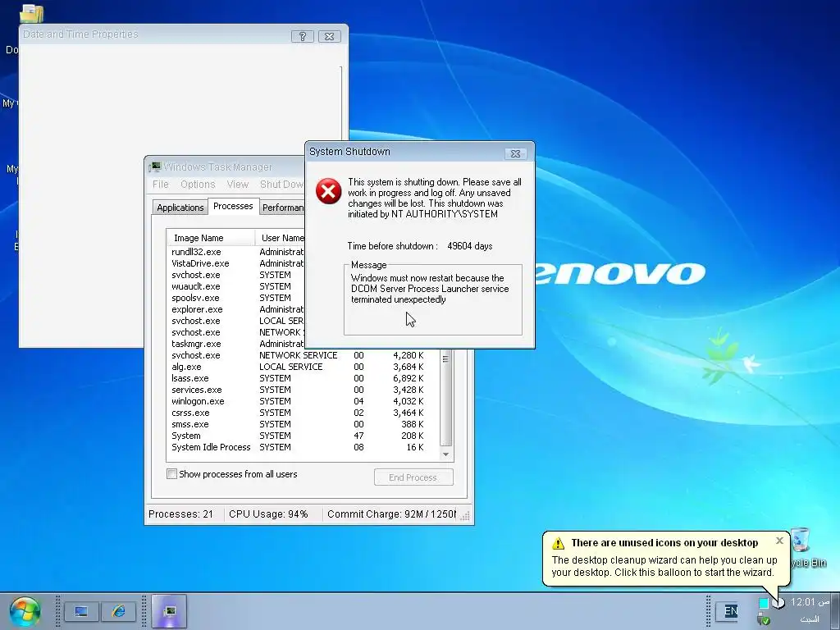Screen dimensions: 840x630
Task: Click the help button in Date and Time Properties
Action: (303, 36)
